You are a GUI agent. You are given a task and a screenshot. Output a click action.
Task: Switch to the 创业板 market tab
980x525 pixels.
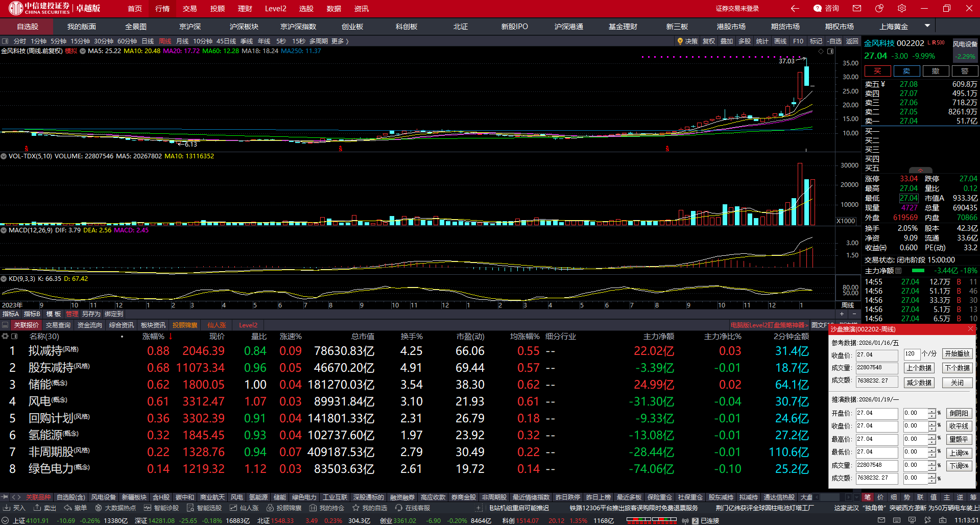pyautogui.click(x=352, y=27)
